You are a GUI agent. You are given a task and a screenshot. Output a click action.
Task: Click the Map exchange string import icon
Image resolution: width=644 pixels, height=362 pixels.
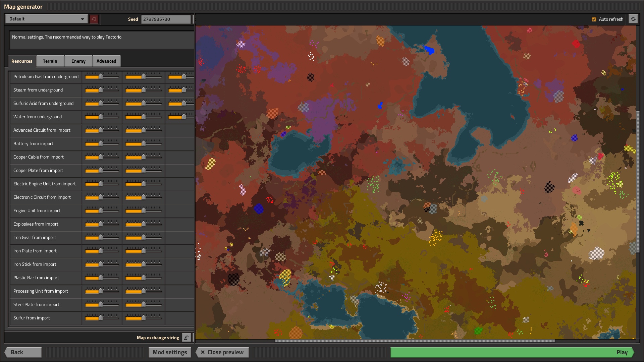tap(186, 338)
